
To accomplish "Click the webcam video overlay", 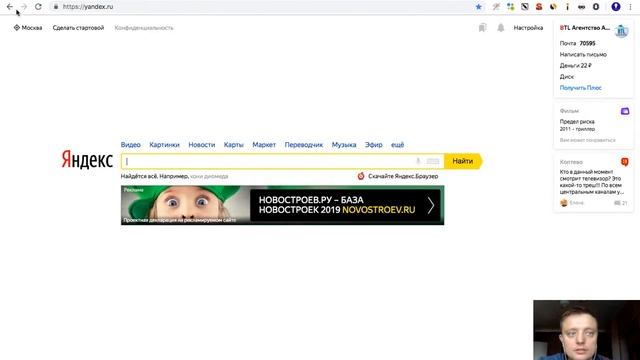I will [587, 330].
